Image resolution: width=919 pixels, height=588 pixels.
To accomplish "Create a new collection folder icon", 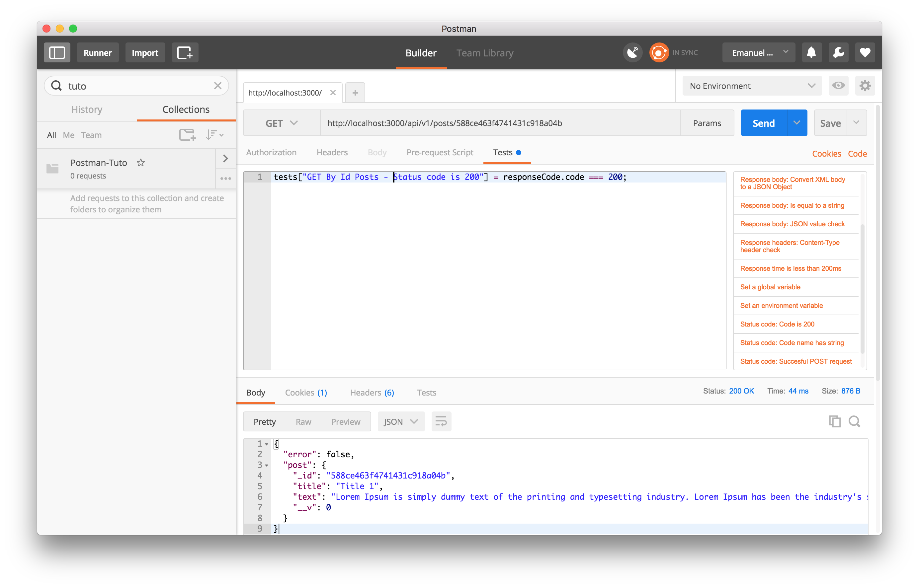I will point(188,135).
